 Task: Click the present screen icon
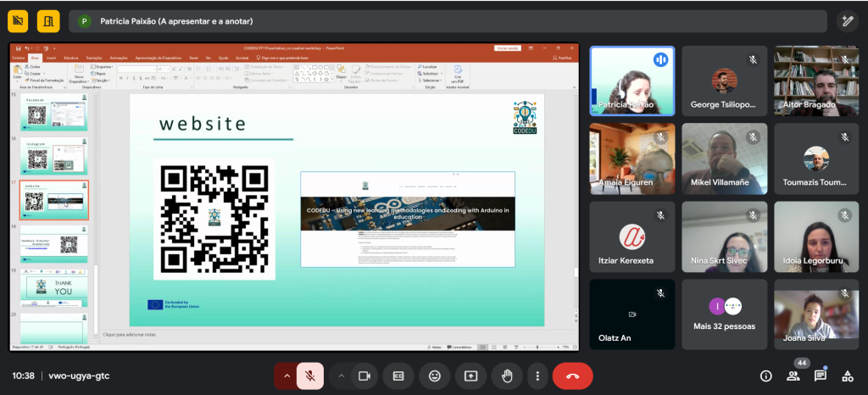click(x=471, y=376)
